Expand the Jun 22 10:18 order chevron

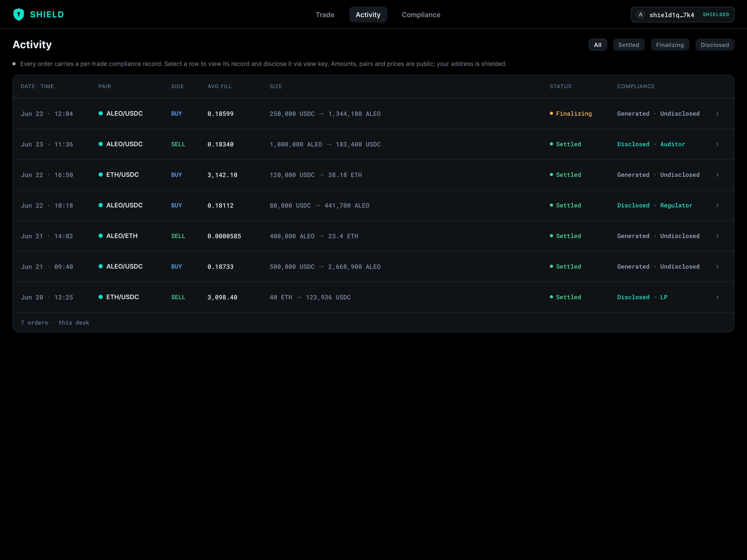tap(717, 206)
